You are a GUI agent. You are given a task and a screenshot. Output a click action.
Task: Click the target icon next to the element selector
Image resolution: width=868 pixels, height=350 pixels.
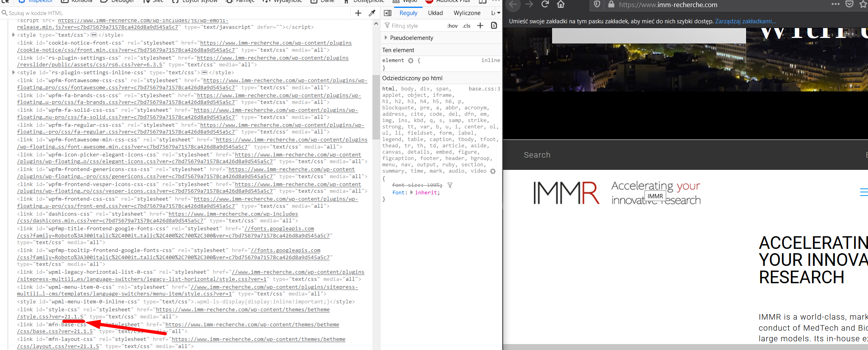[x=411, y=60]
